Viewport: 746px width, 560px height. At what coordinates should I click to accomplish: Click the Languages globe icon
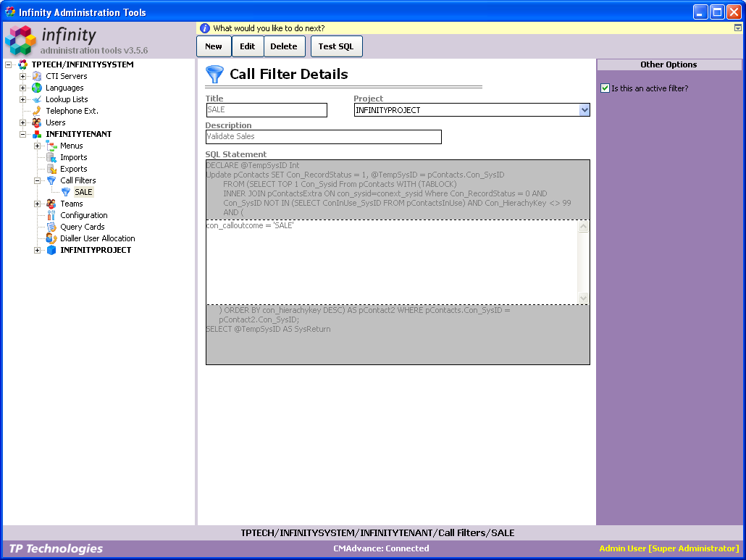pyautogui.click(x=37, y=88)
